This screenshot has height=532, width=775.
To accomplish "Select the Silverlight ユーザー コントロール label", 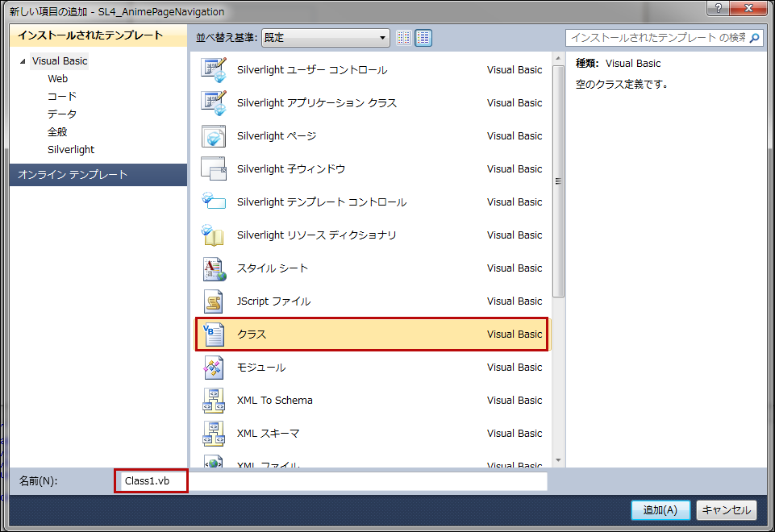I will (312, 70).
